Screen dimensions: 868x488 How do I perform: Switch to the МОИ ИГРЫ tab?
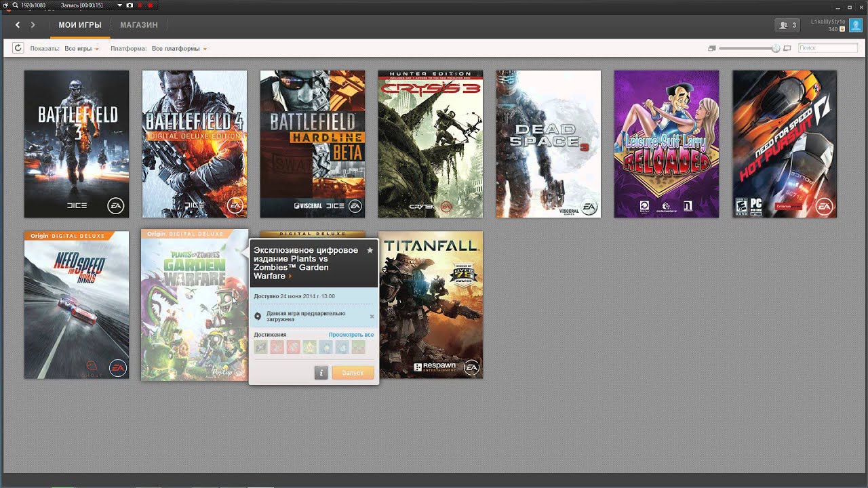[x=80, y=25]
